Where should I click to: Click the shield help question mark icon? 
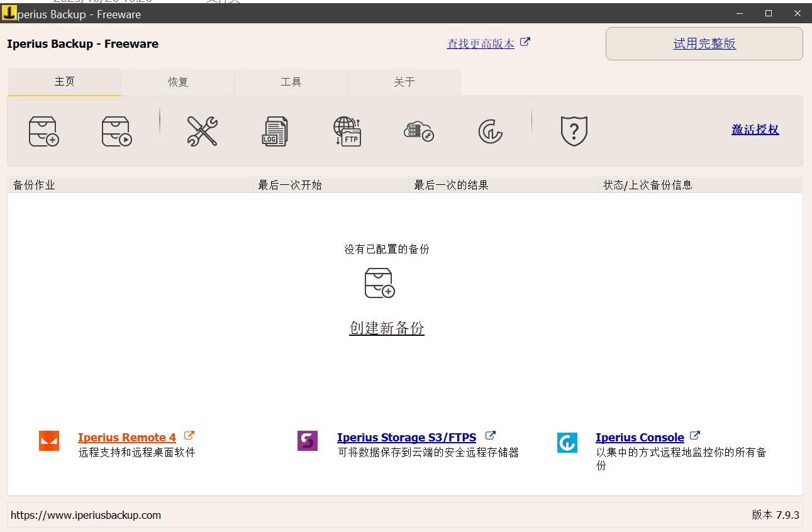[574, 131]
